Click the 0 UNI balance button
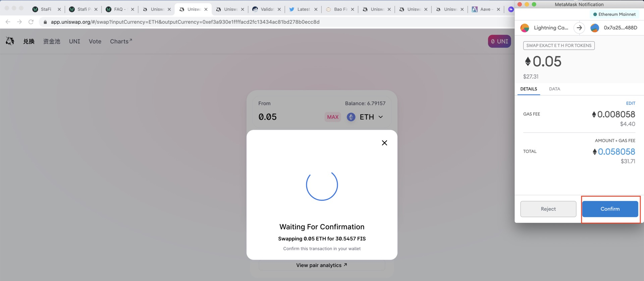This screenshot has height=281, width=644. tap(499, 42)
